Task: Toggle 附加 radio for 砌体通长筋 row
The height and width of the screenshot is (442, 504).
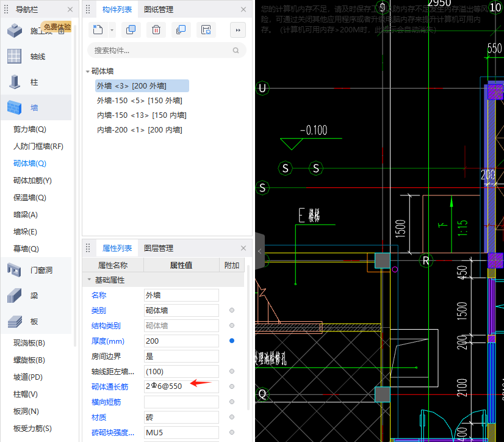Action: tap(232, 386)
